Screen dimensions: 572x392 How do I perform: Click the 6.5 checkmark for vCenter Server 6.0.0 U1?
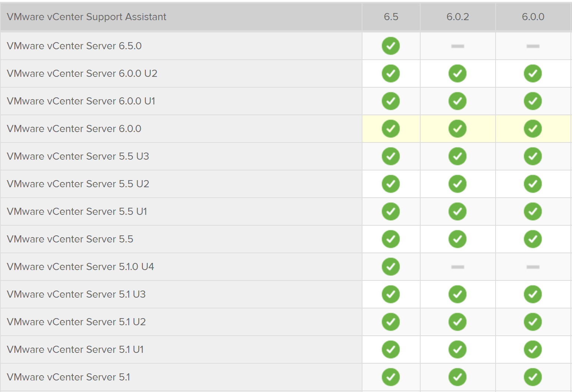point(391,101)
